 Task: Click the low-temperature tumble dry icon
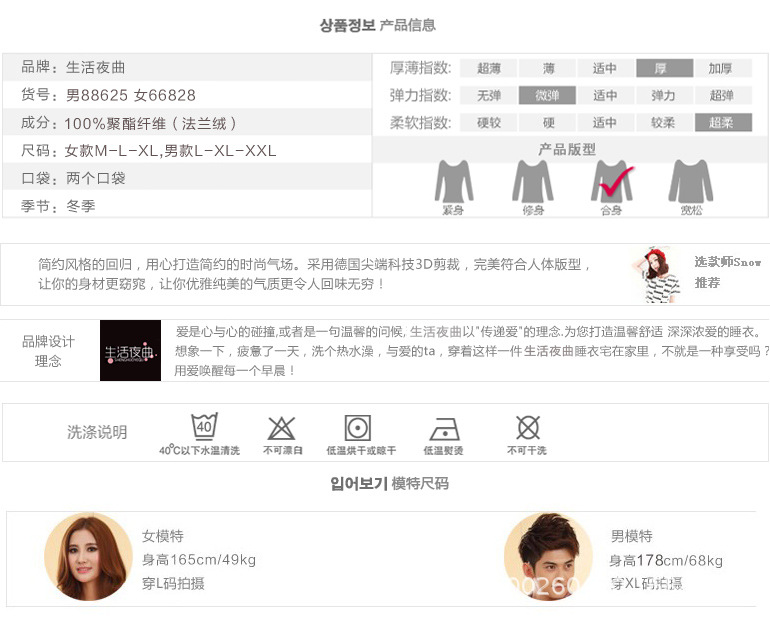pyautogui.click(x=358, y=428)
